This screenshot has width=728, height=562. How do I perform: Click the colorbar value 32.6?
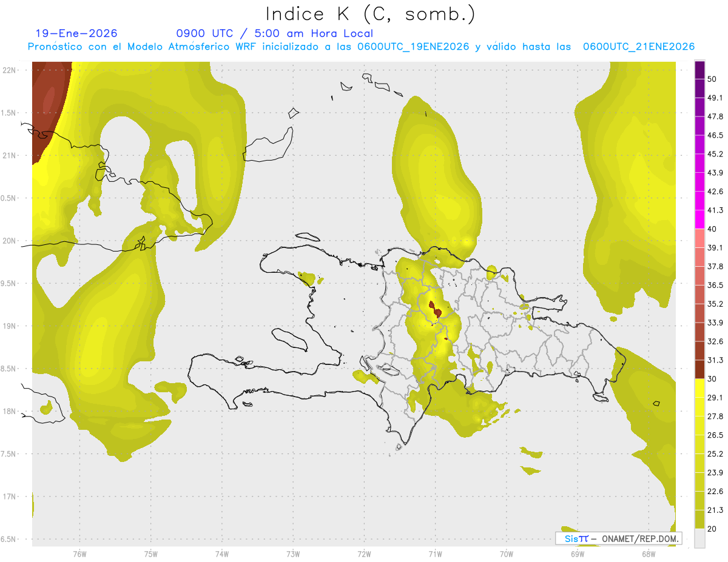[715, 341]
